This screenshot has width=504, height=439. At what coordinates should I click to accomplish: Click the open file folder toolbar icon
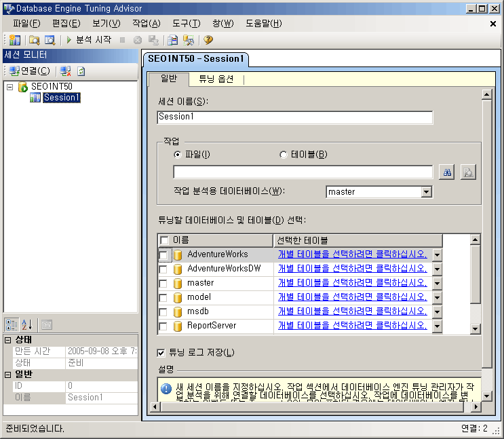[x=34, y=40]
